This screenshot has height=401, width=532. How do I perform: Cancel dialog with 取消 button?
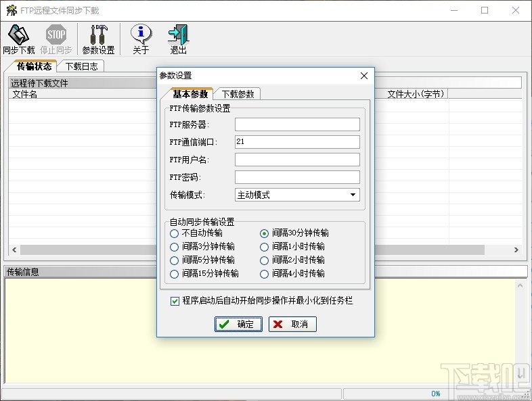pos(292,325)
